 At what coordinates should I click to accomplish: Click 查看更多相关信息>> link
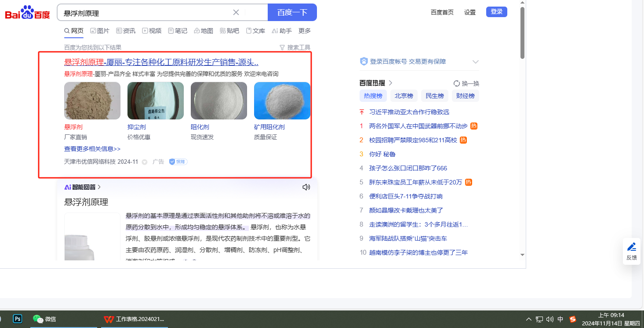pos(92,149)
